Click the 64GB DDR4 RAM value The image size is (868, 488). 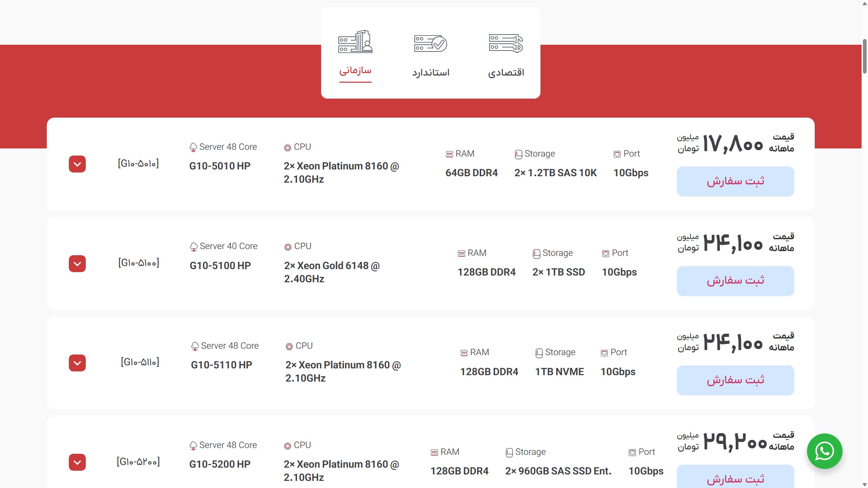point(472,173)
